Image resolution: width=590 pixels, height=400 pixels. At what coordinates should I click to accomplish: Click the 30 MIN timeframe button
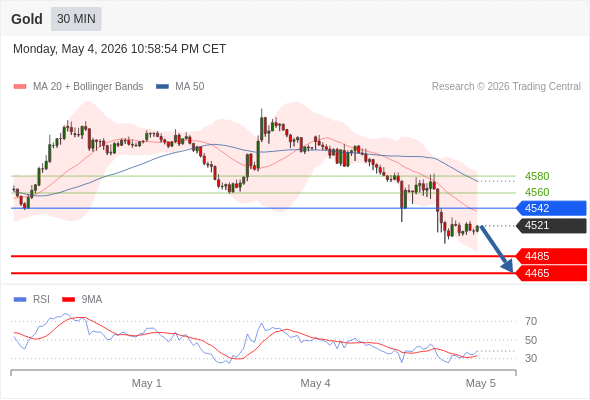point(76,19)
